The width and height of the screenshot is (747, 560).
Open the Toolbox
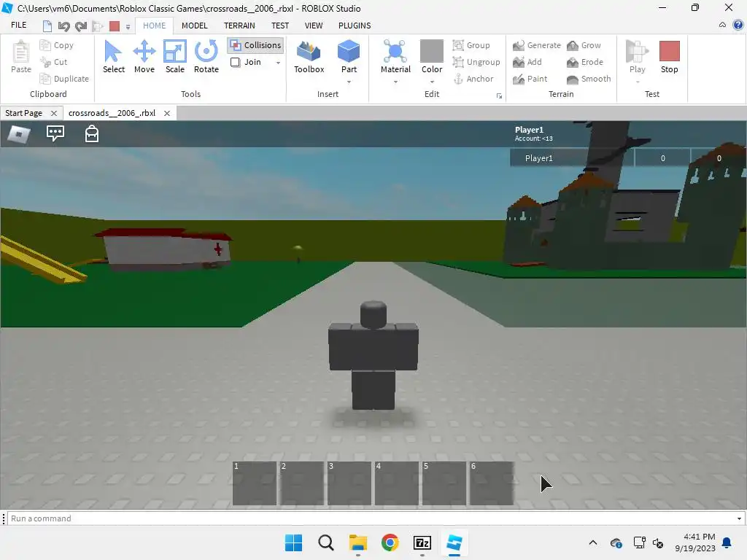(309, 57)
